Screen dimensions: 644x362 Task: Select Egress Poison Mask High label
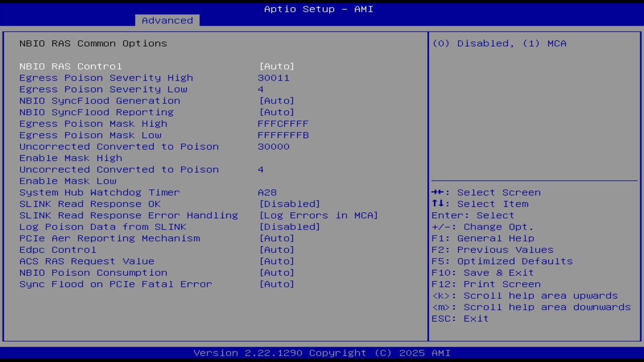pos(93,124)
